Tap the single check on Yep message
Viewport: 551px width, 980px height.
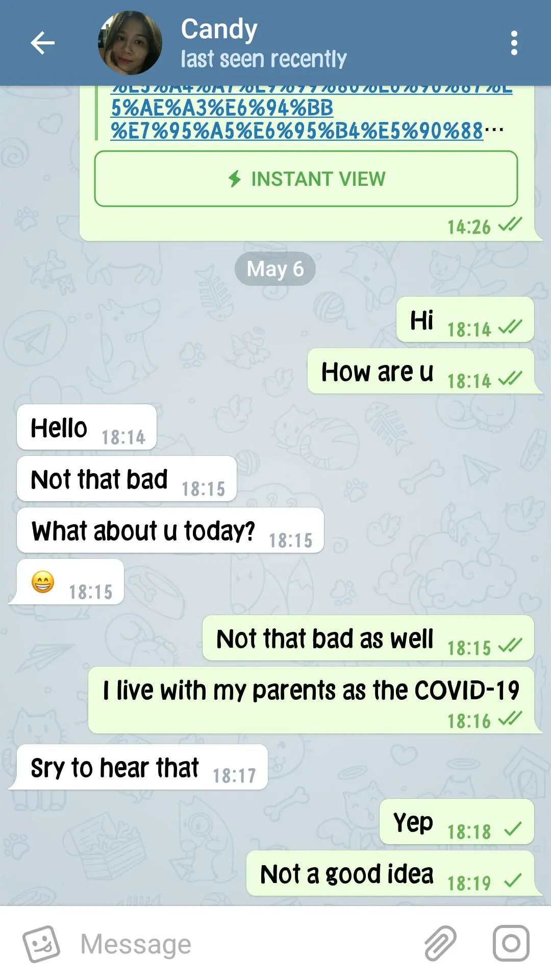(513, 828)
